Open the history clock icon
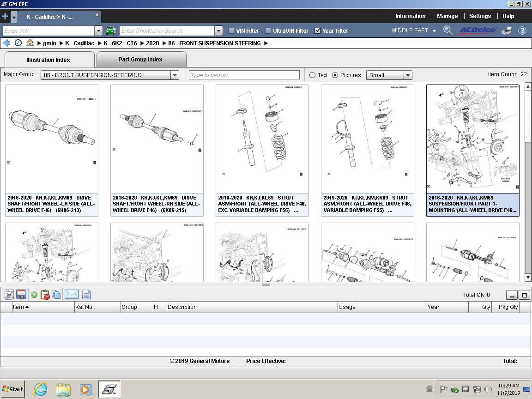 pos(18,43)
